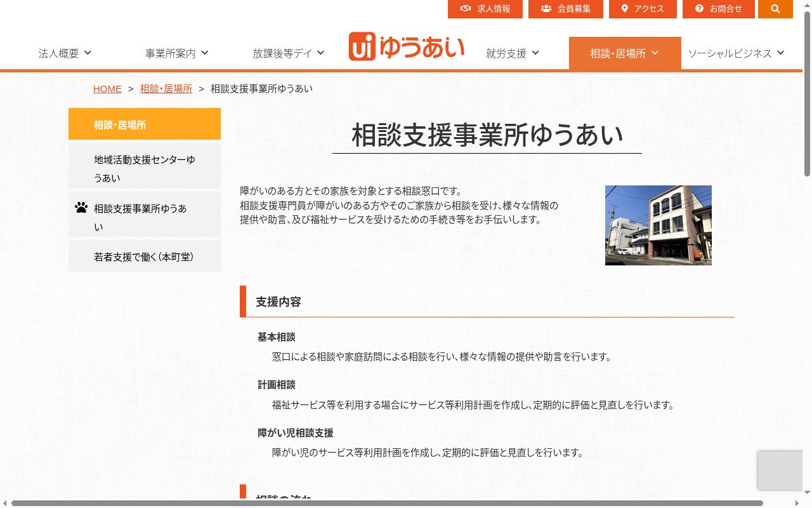Click the 計画相談 subheading

point(277,385)
